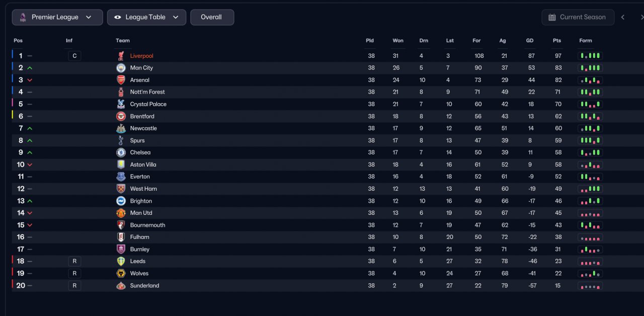Click the R relegation badge for Leeds
This screenshot has height=316, width=644.
(x=74, y=261)
